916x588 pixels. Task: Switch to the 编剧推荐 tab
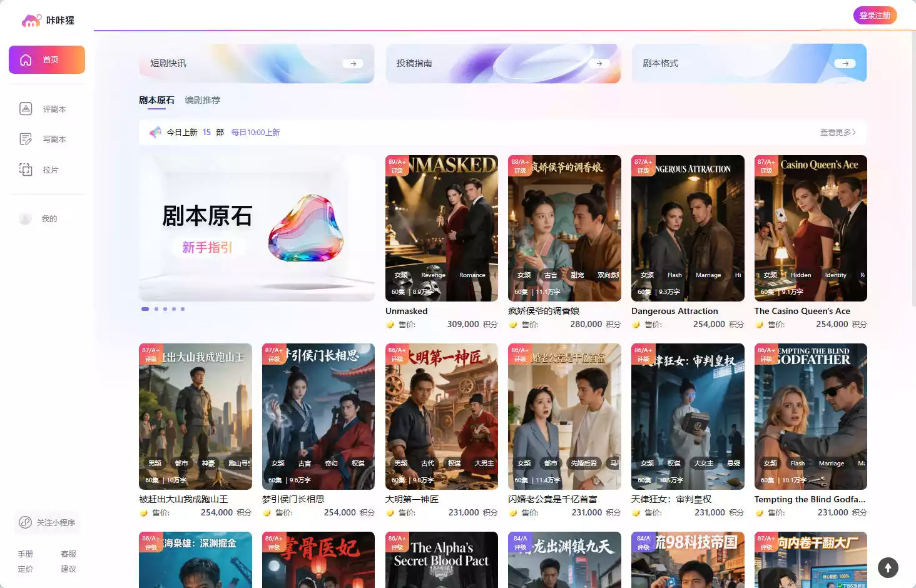click(203, 100)
